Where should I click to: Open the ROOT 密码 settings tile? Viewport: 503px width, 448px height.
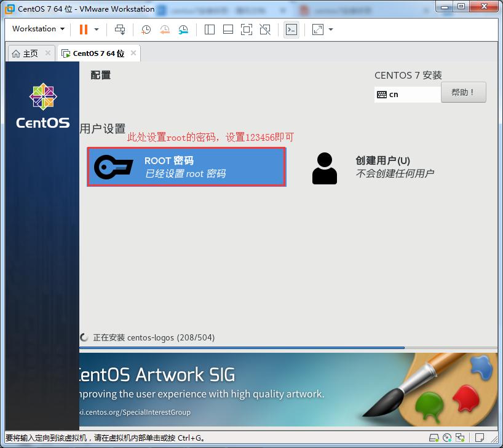[186, 166]
